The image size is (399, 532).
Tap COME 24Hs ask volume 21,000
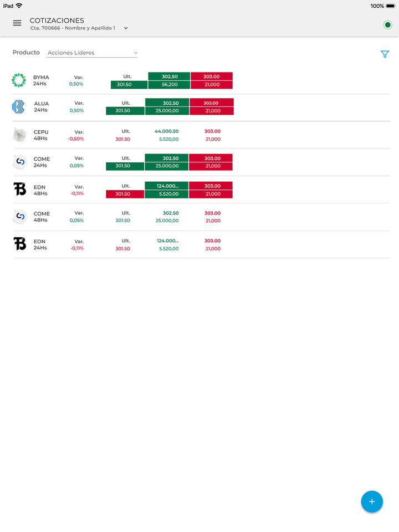(x=211, y=166)
